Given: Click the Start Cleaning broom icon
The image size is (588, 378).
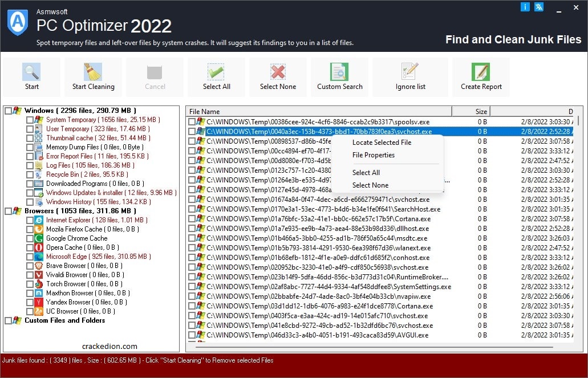Looking at the screenshot, I should pyautogui.click(x=92, y=72).
